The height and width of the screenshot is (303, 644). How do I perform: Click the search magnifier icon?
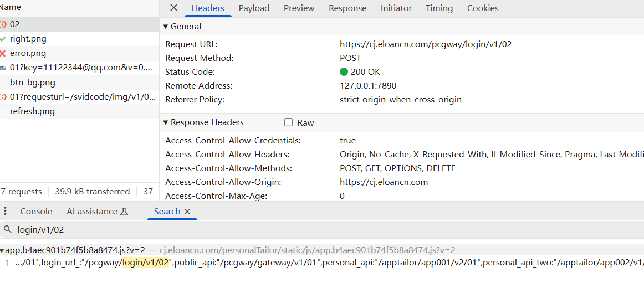(x=7, y=229)
